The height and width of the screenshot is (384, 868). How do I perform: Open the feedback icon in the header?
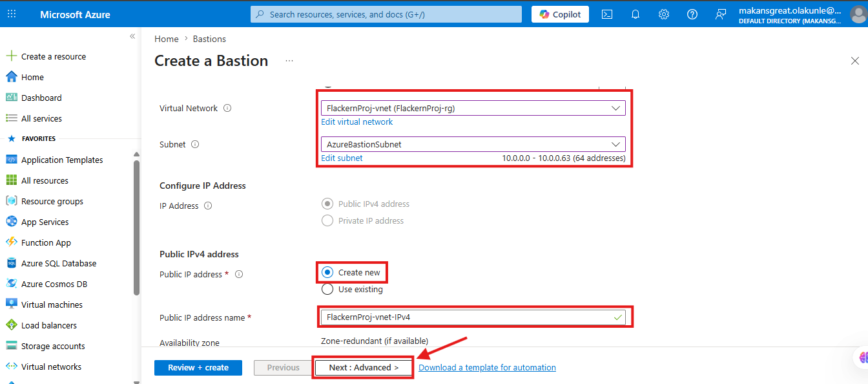(721, 14)
